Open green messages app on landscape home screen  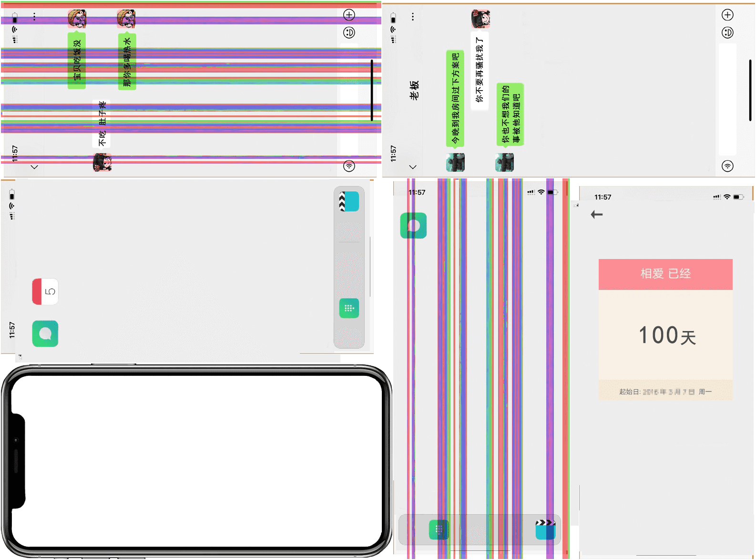click(45, 333)
